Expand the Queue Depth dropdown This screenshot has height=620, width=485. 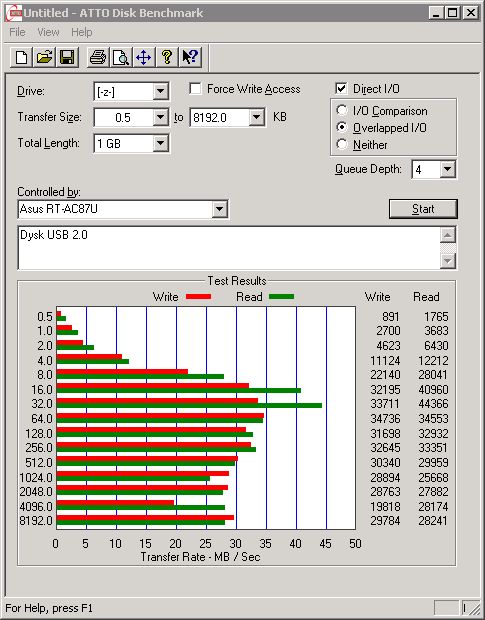pos(447,169)
